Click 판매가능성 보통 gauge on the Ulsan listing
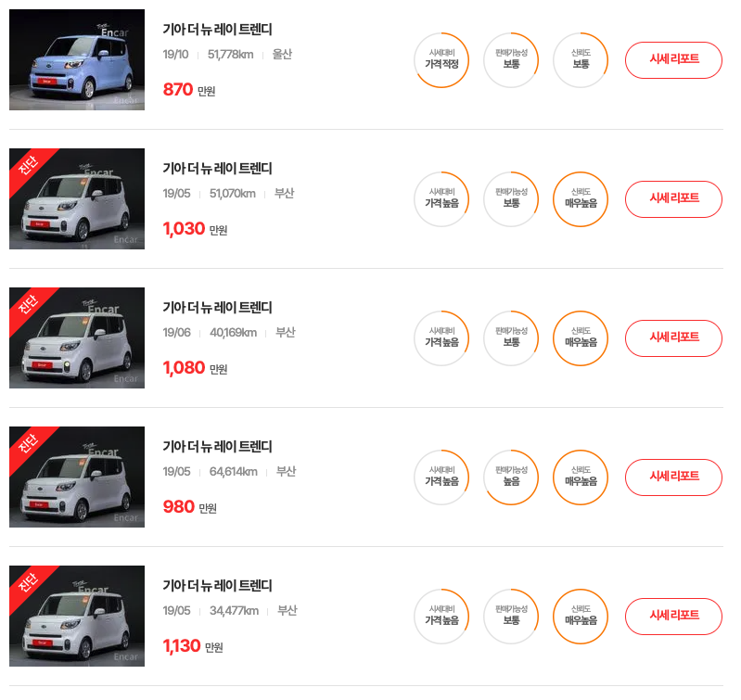This screenshot has height=700, width=741. point(511,60)
